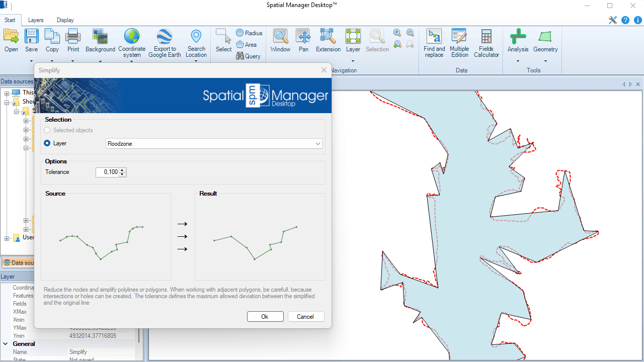Click the Print icon in ribbon
This screenshot has height=362, width=644.
[73, 36]
